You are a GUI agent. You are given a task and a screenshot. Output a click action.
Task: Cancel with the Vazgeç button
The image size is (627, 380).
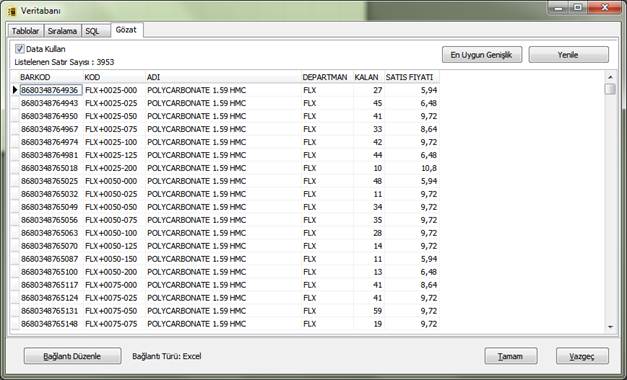click(x=582, y=356)
